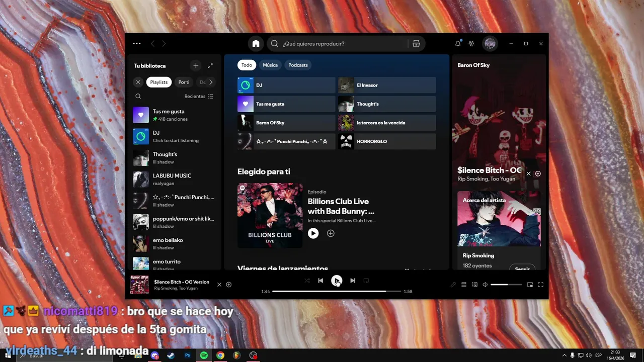
Task: Play the Billions Club Live episode
Action: [313, 233]
